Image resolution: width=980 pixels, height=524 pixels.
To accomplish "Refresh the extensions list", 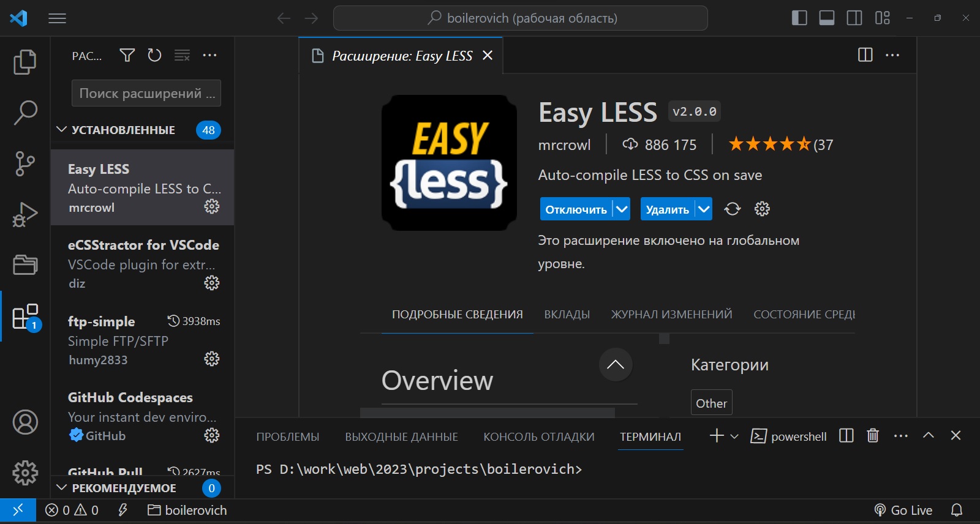I will tap(154, 56).
